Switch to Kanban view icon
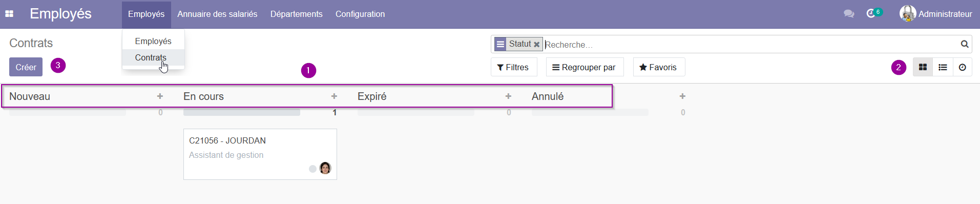Viewport: 980px width, 204px height. pyautogui.click(x=923, y=67)
